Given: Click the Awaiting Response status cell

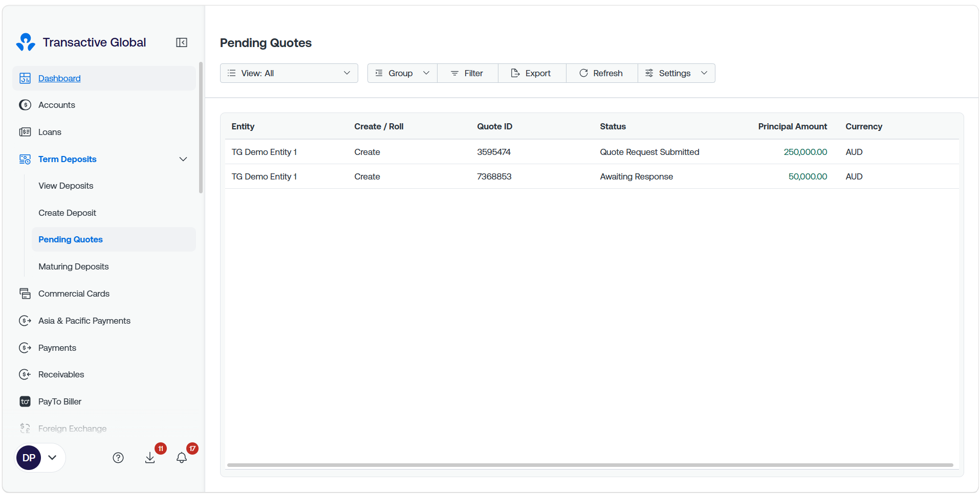Looking at the screenshot, I should point(636,176).
